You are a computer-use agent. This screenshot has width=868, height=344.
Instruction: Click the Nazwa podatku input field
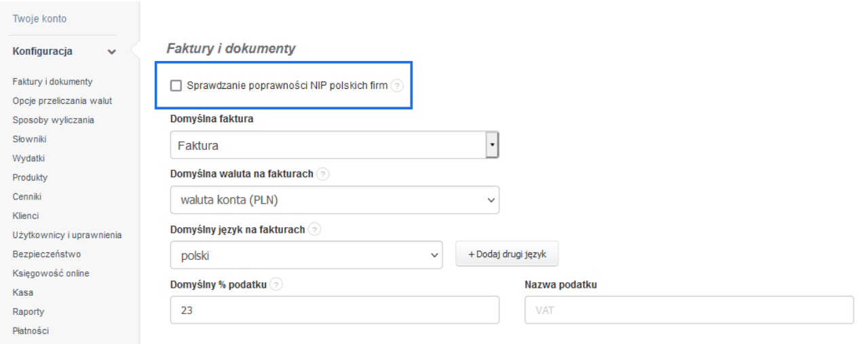pos(688,311)
